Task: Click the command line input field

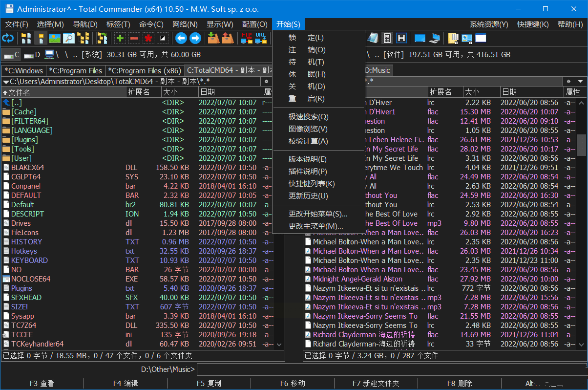Action: pos(391,369)
